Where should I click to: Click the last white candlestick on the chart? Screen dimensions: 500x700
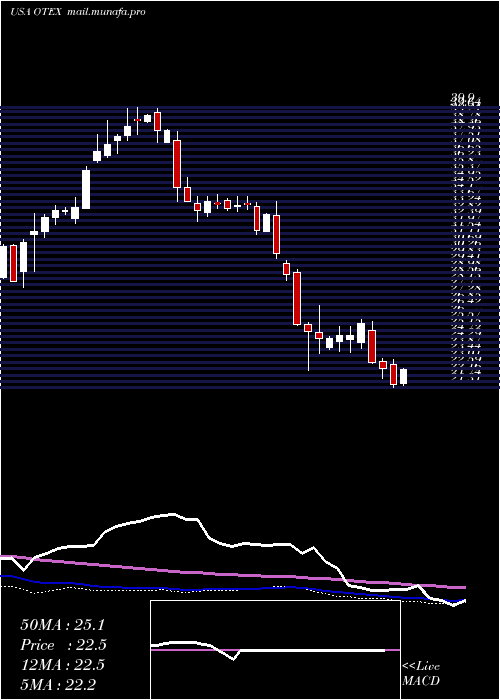404,377
